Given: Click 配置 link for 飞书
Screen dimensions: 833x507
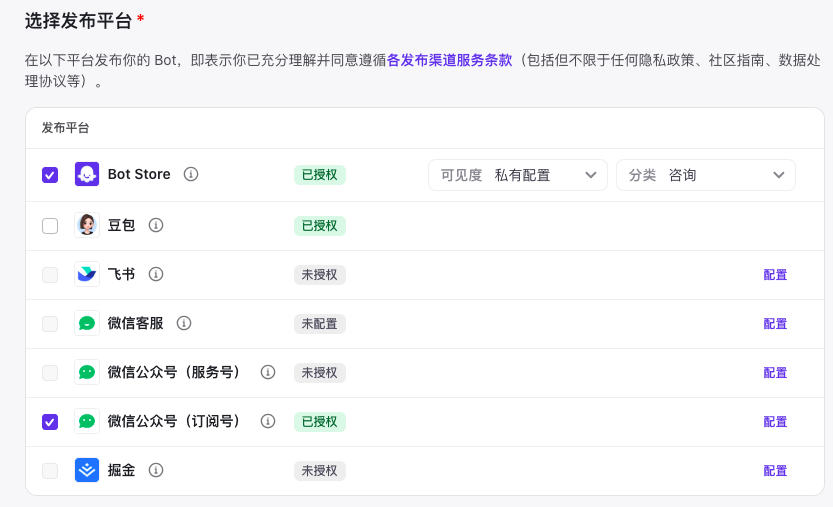Looking at the screenshot, I should [775, 275].
